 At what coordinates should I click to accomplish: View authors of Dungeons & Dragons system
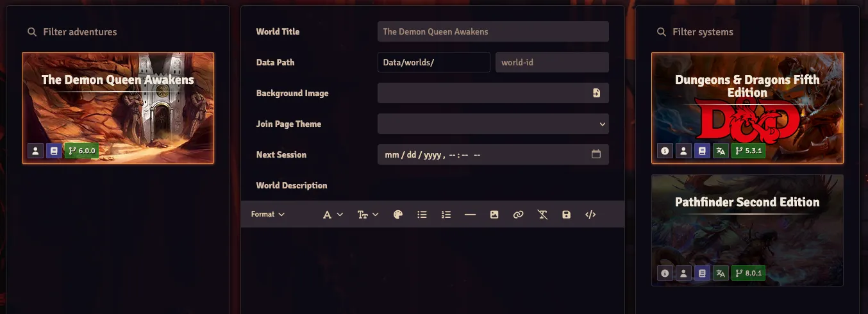pyautogui.click(x=683, y=151)
